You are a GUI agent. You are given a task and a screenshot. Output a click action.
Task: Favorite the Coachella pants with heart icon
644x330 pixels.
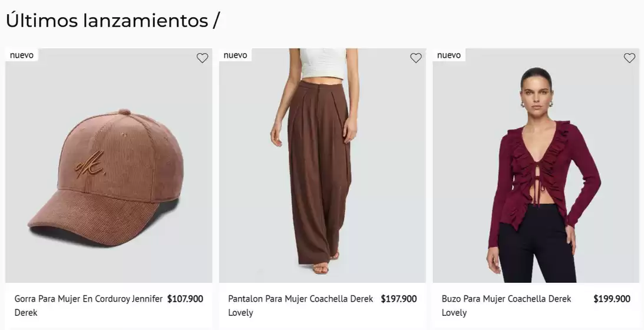(416, 58)
